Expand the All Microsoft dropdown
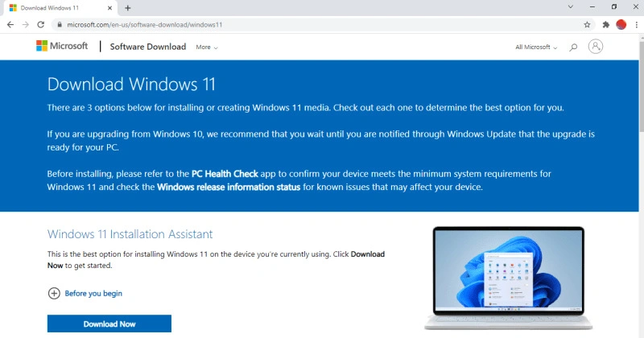 [536, 47]
